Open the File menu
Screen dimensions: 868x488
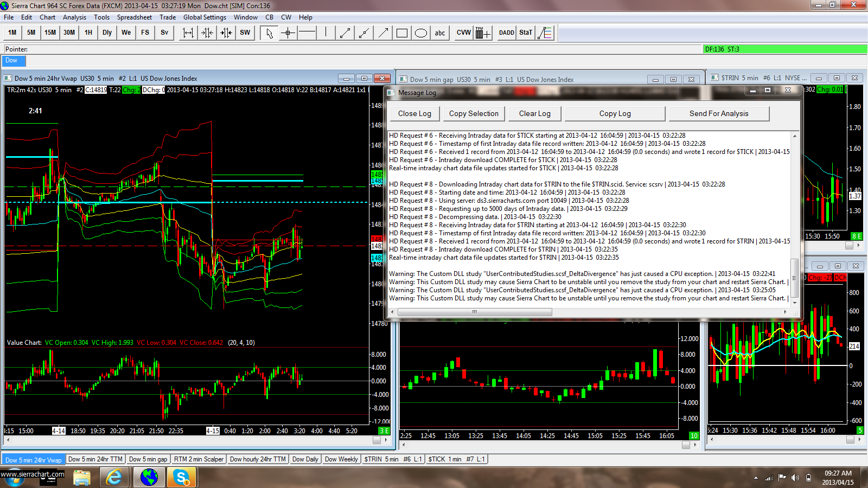(9, 17)
